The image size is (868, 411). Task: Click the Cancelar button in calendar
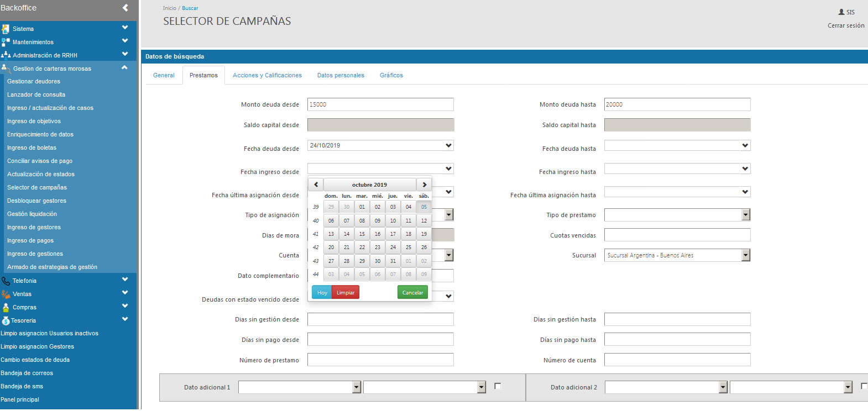(412, 292)
